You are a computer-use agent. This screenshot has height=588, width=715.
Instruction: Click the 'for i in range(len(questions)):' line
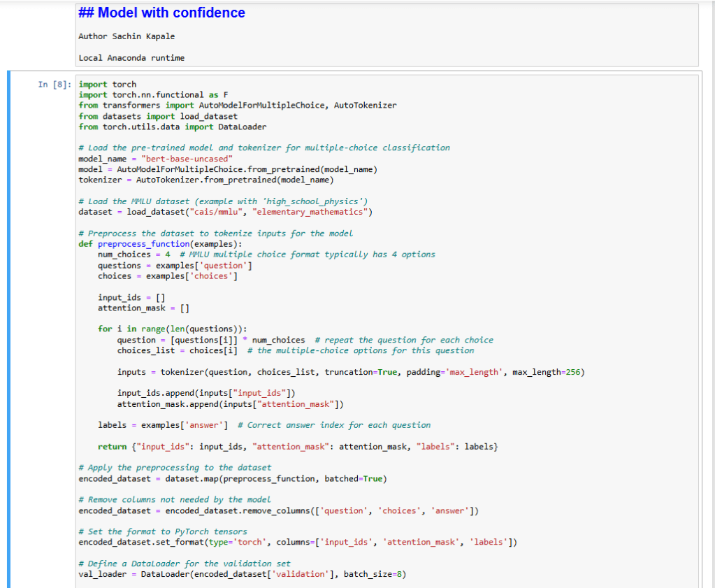[x=173, y=329]
